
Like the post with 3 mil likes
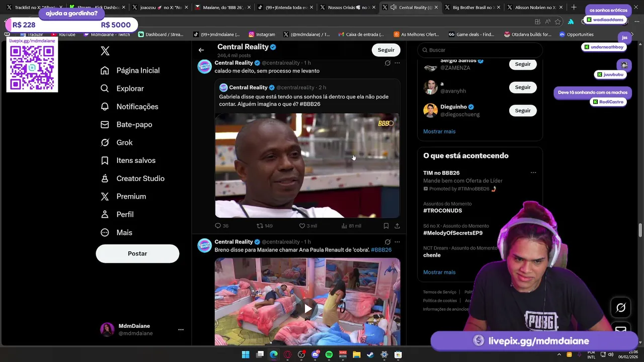(x=308, y=226)
